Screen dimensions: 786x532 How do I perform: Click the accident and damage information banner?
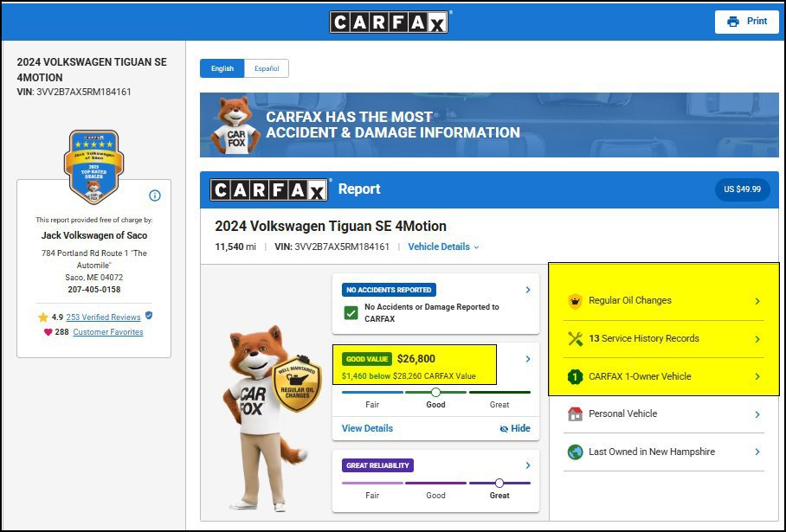[489, 125]
